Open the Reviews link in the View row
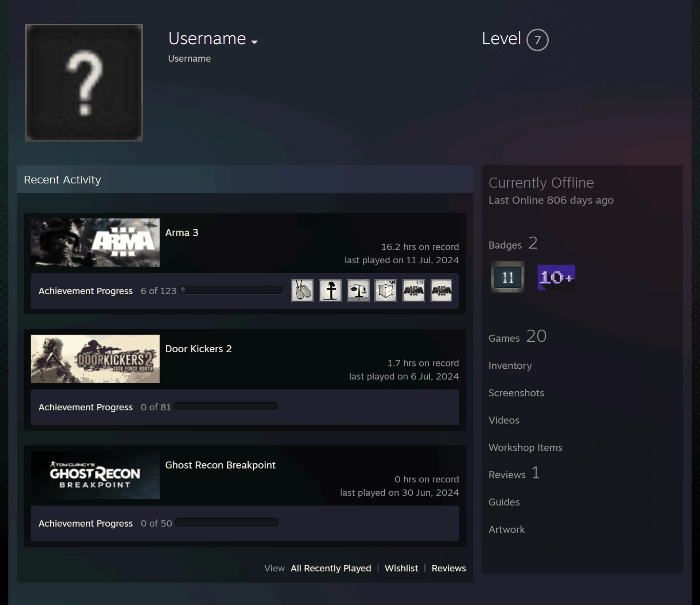The image size is (700, 605). (449, 568)
